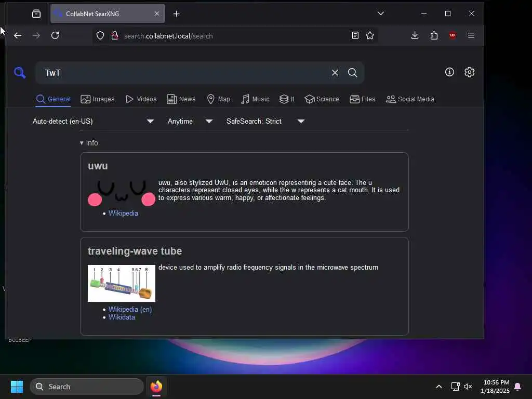Open traveling-wave tube Wikipedia (en) link

tap(130, 309)
